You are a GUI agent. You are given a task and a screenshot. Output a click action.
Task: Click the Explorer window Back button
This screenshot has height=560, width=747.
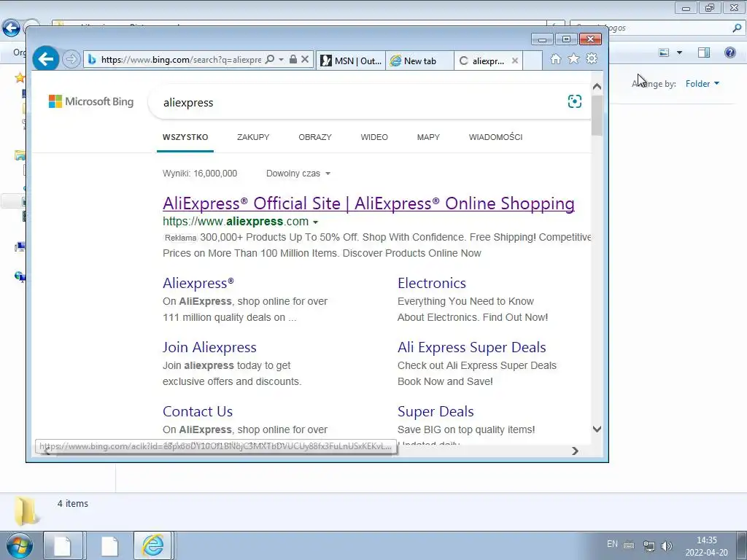(12, 28)
